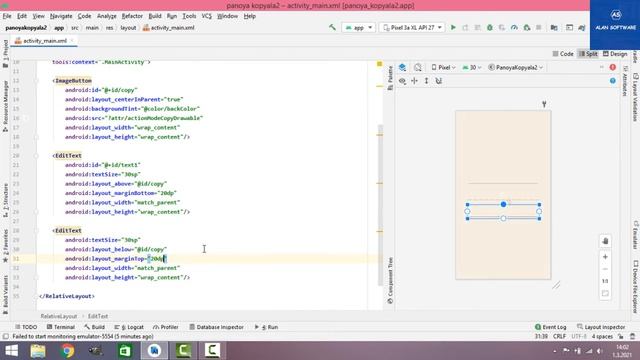This screenshot has height=360, width=640.
Task: Open the Event Log
Action: pyautogui.click(x=551, y=327)
